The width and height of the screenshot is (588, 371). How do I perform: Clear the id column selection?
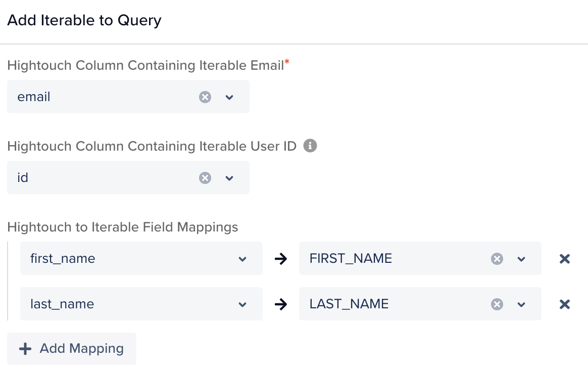(x=205, y=178)
